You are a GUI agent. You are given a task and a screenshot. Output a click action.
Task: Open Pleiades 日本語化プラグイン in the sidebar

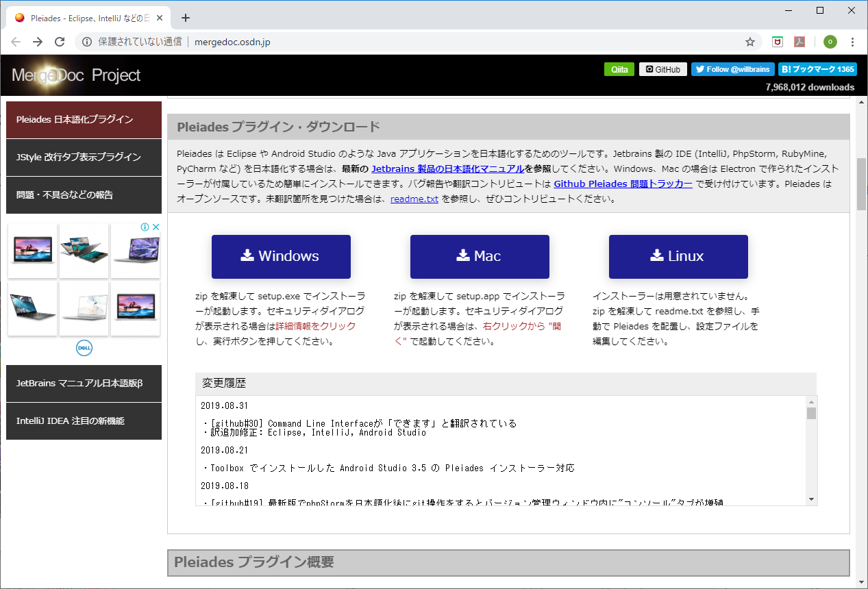[x=84, y=120]
